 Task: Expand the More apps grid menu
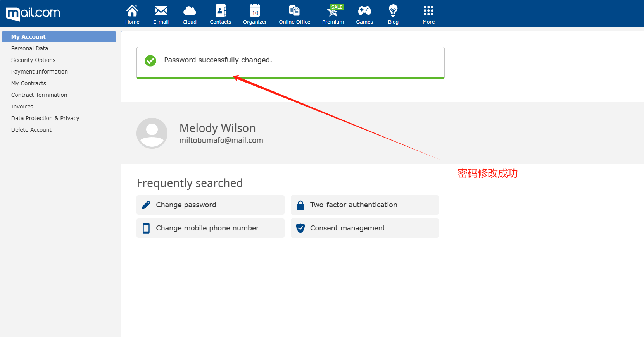428,11
